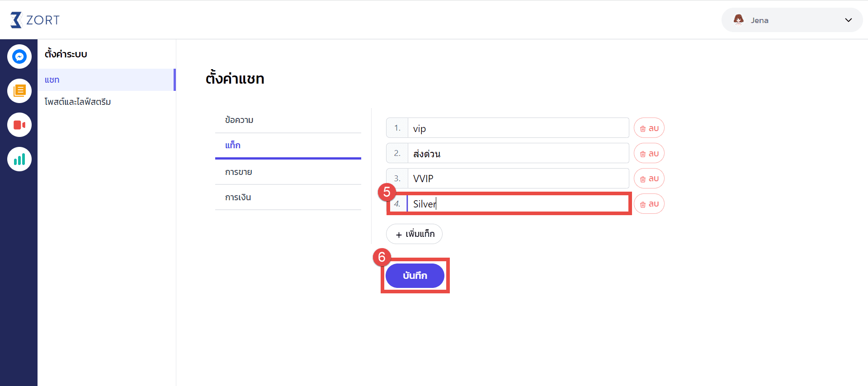
Task: Delete the Silver tag
Action: coord(649,204)
